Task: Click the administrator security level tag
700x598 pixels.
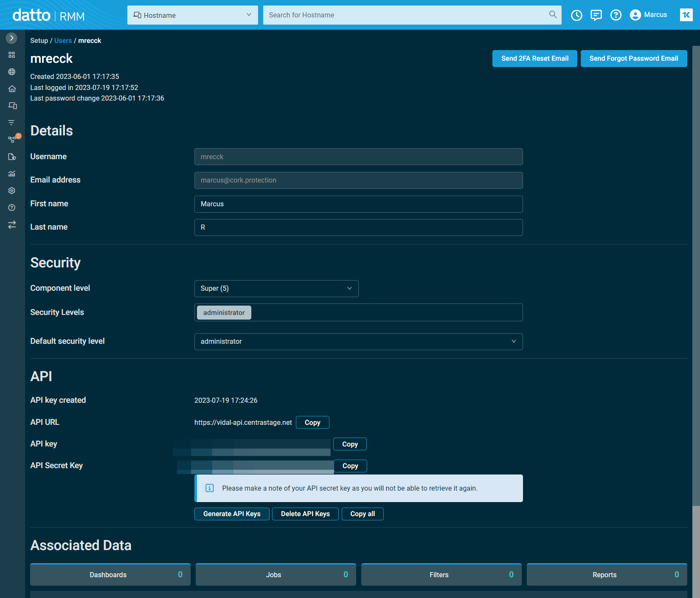Action: 224,313
